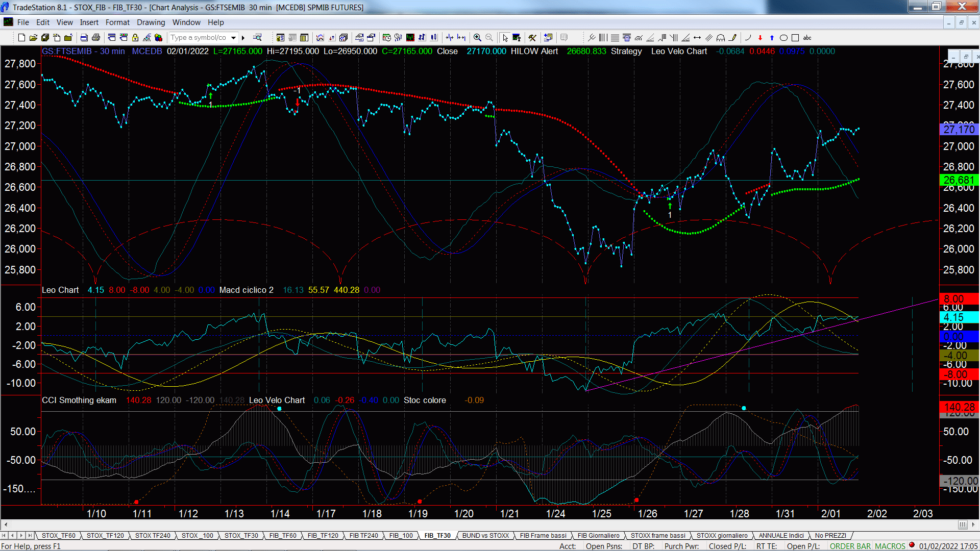This screenshot has width=980, height=551.
Task: Select the pencil trendline drawing tool
Action: (732, 38)
